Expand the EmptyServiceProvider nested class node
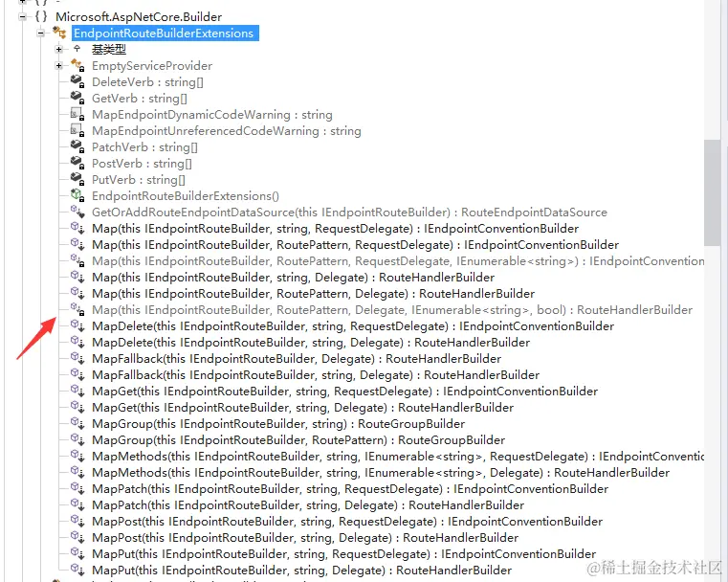 (59, 65)
